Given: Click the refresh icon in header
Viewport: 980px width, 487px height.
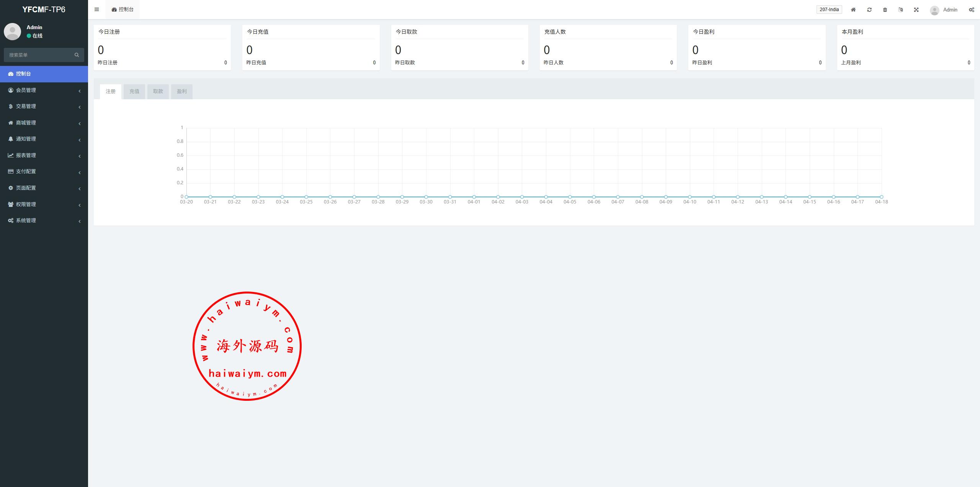Looking at the screenshot, I should (x=869, y=10).
